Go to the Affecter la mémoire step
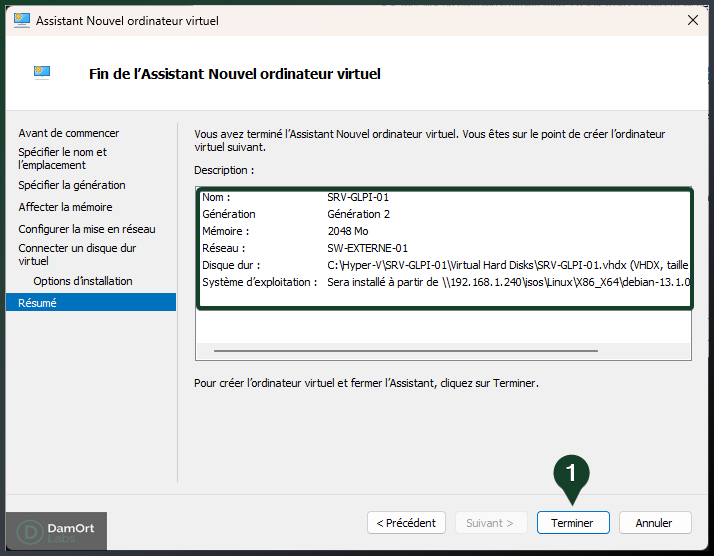This screenshot has width=714, height=556. click(65, 207)
